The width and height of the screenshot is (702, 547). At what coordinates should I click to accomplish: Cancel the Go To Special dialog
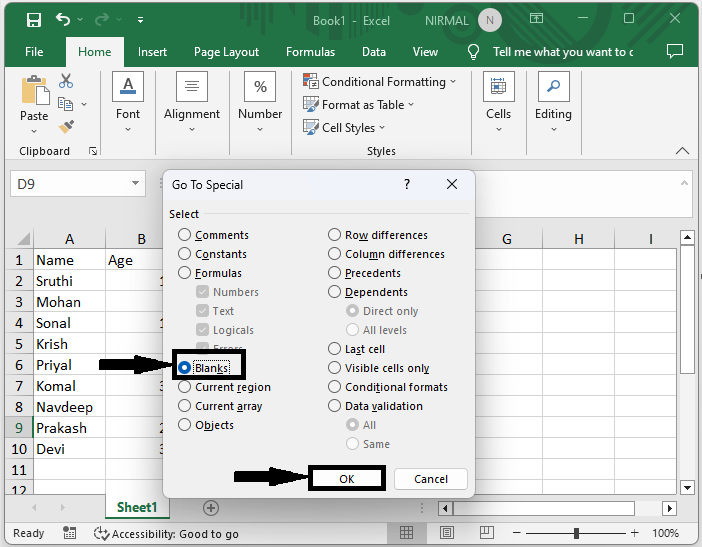coord(430,479)
